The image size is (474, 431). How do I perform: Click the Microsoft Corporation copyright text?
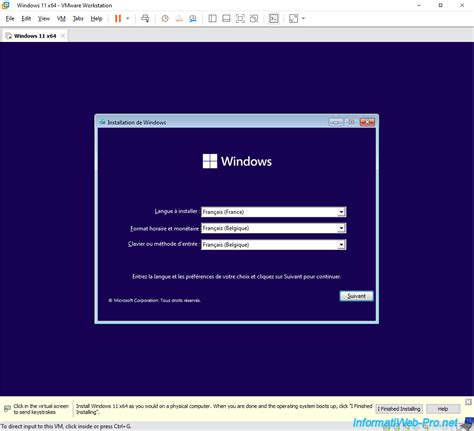[x=154, y=300]
